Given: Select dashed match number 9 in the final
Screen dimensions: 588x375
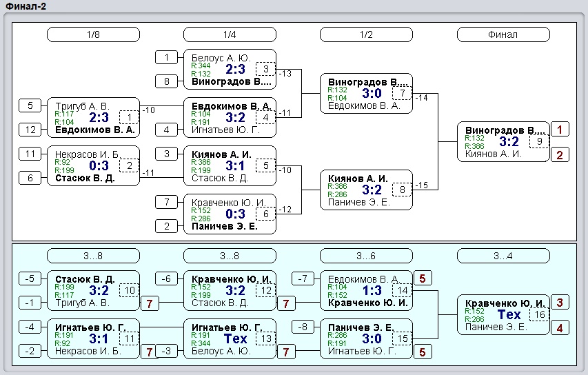Looking at the screenshot, I should point(540,141).
